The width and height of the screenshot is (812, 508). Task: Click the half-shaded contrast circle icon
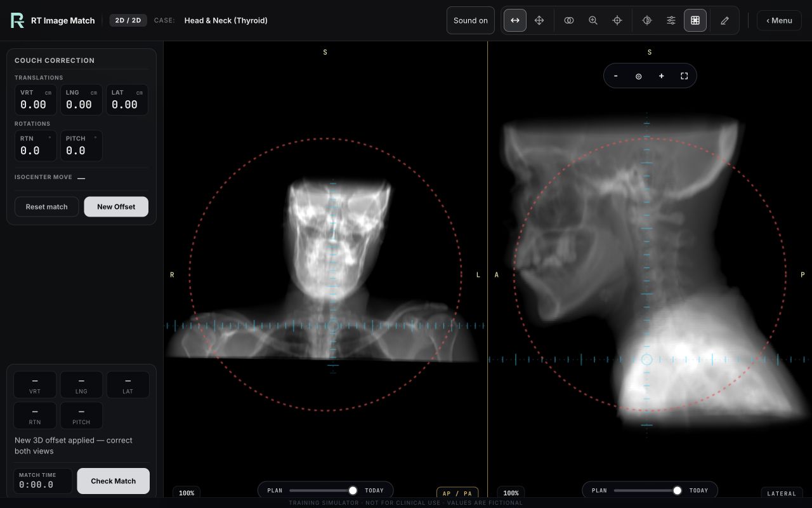point(647,20)
